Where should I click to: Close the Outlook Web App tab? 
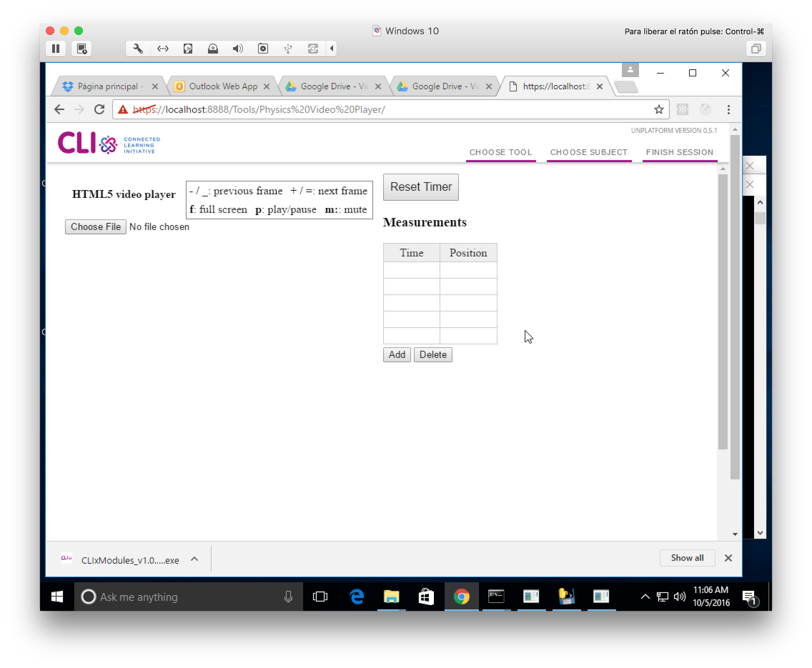point(266,86)
